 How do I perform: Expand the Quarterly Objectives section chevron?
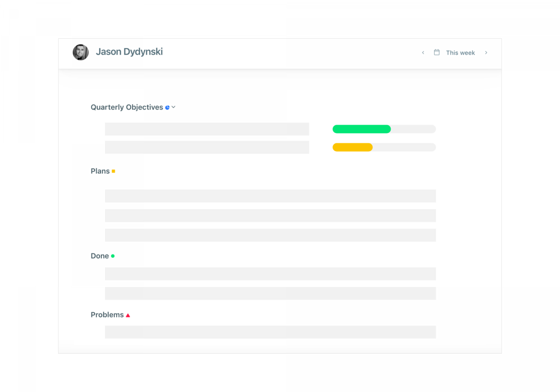[173, 107]
